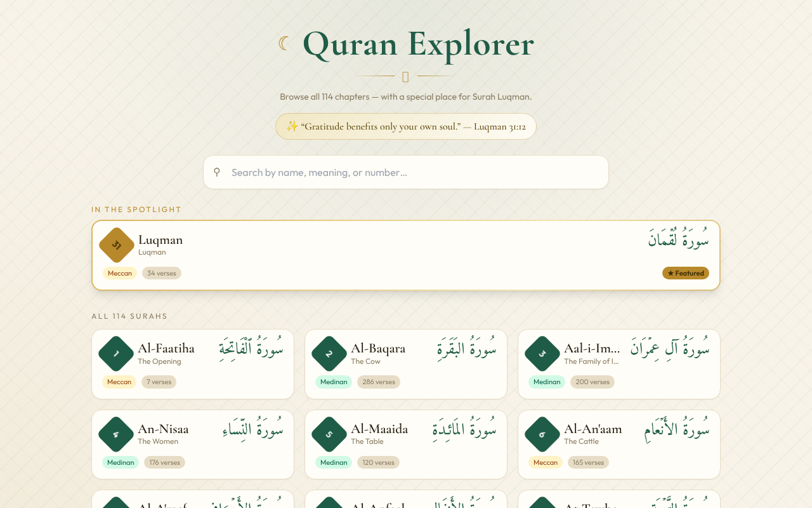Image resolution: width=812 pixels, height=508 pixels.
Task: Click the Medinan tag on Al-Baqara
Action: pos(334,382)
